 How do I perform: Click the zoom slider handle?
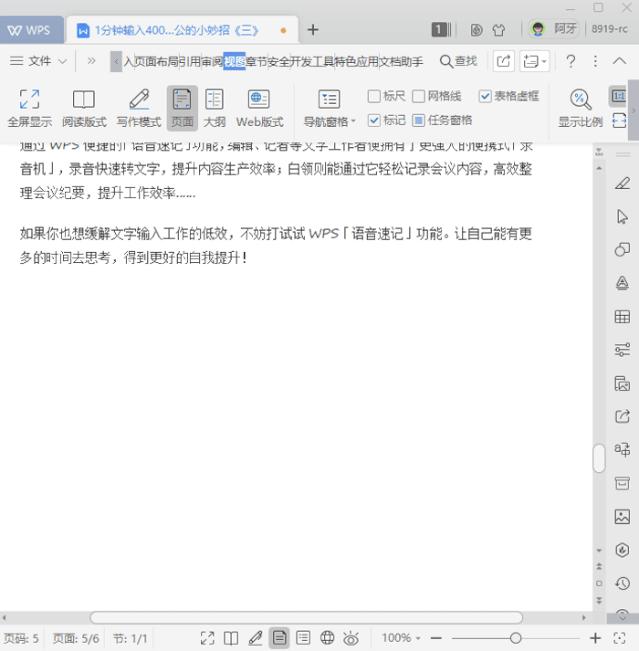coord(516,638)
